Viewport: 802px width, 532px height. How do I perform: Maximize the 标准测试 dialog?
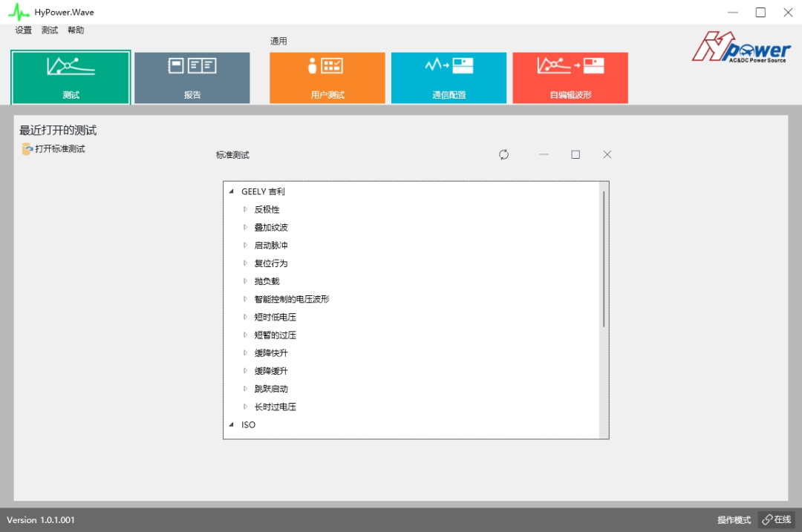click(576, 154)
